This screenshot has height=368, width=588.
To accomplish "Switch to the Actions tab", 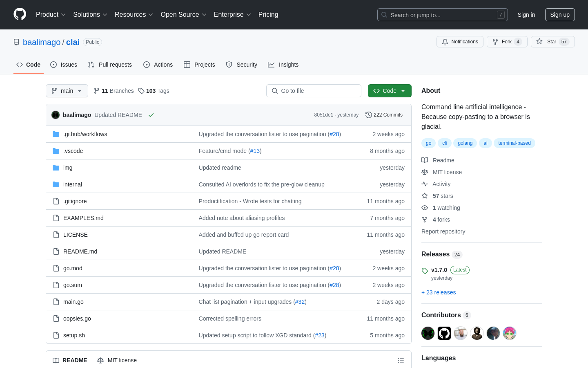I will 158,65.
